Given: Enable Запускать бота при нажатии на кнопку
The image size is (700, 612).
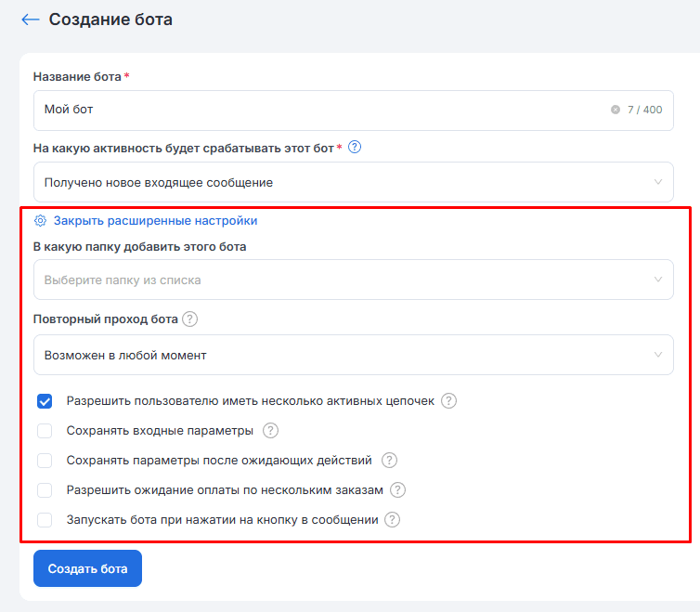Looking at the screenshot, I should click(x=45, y=520).
